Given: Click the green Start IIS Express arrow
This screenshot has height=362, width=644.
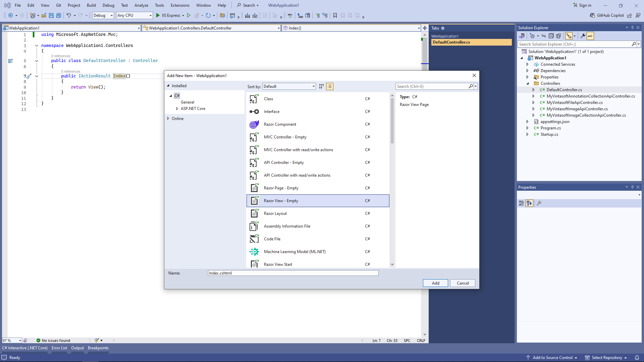Looking at the screenshot, I should pyautogui.click(x=158, y=15).
